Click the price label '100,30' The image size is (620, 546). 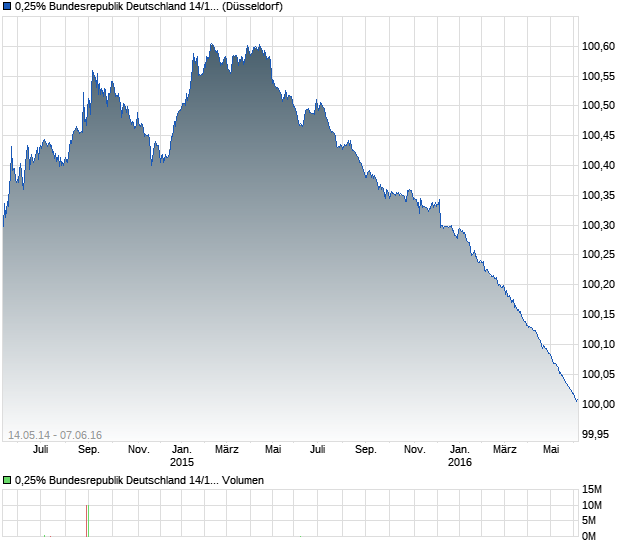pos(598,225)
